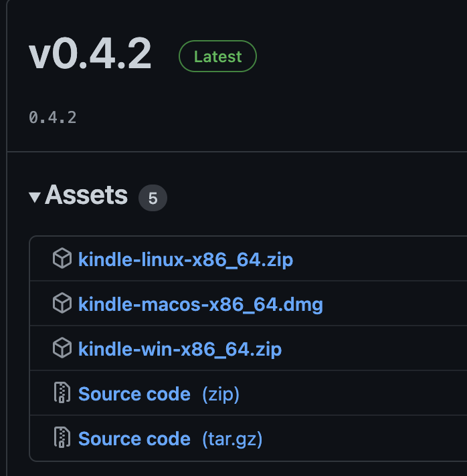This screenshot has width=467, height=476.
Task: Click the 0.4.2 release description text
Action: [x=53, y=118]
